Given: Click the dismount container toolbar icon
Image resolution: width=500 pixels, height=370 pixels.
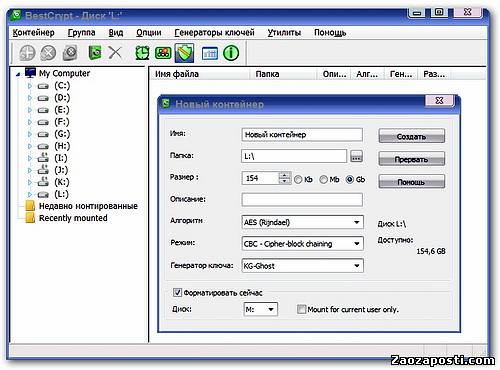Looking at the screenshot, I should point(48,53).
